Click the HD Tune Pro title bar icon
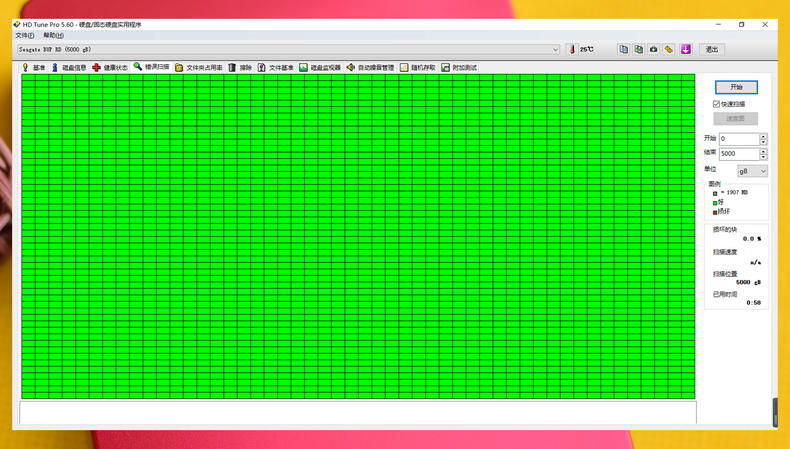The width and height of the screenshot is (790, 449). 17,24
